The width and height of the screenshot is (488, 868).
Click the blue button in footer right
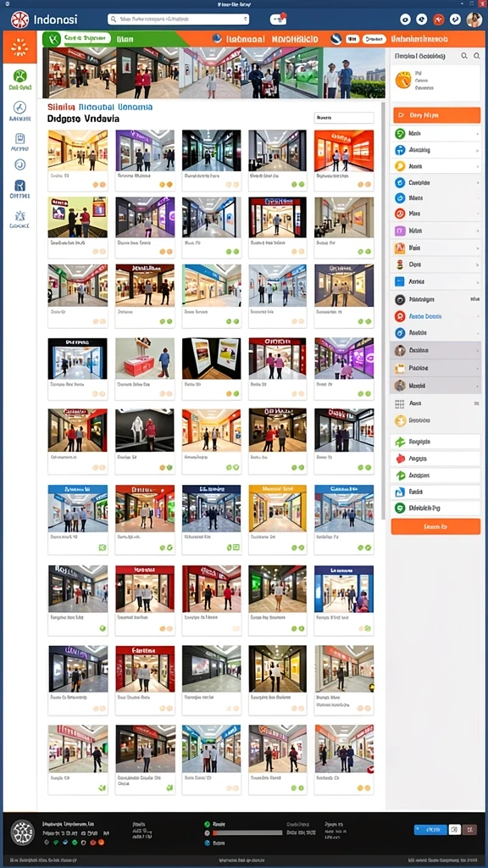tap(430, 829)
